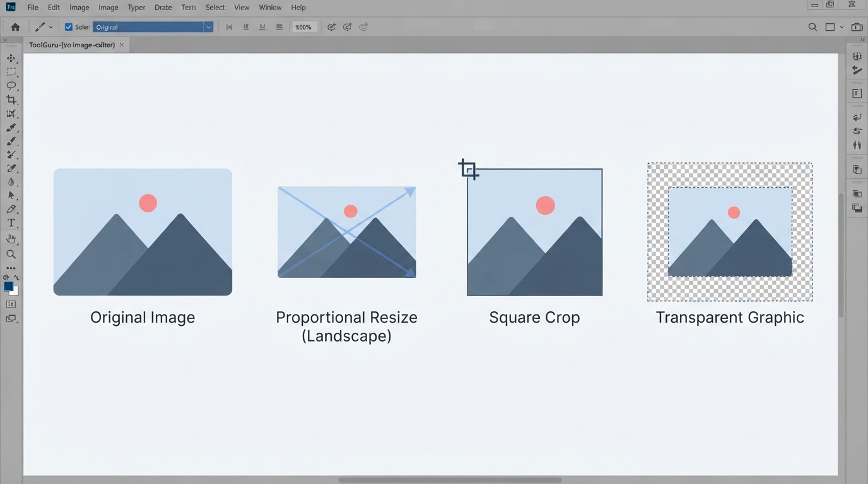Expand the workspace layout dropdown arrow
The image size is (868, 484).
[x=842, y=27]
